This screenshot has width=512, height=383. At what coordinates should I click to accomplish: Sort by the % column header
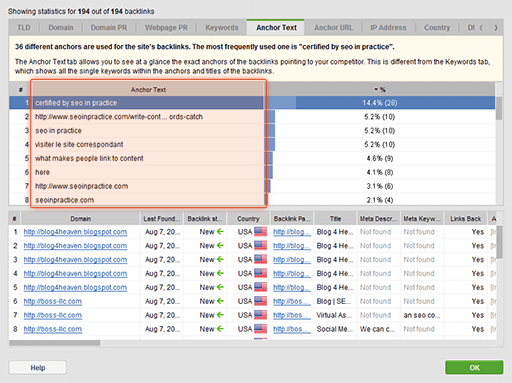pyautogui.click(x=380, y=89)
